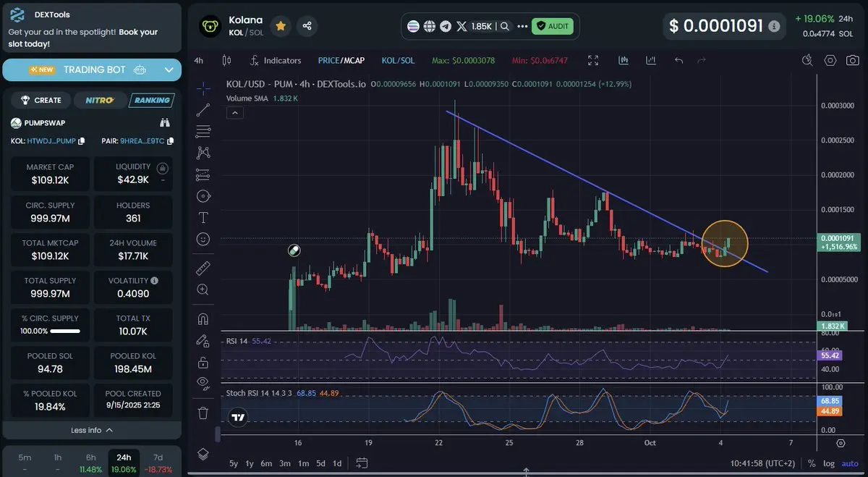Change the candlestick chart style
868x477 pixels.
[226, 61]
